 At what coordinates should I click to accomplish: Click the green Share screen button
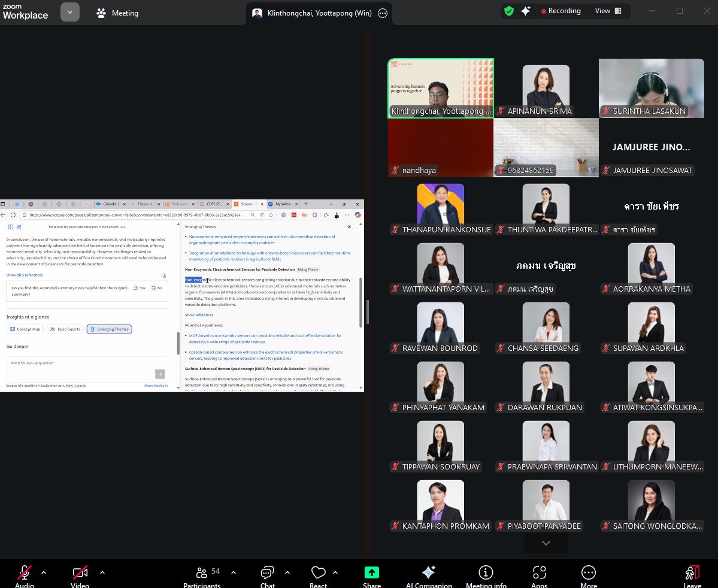(371, 575)
